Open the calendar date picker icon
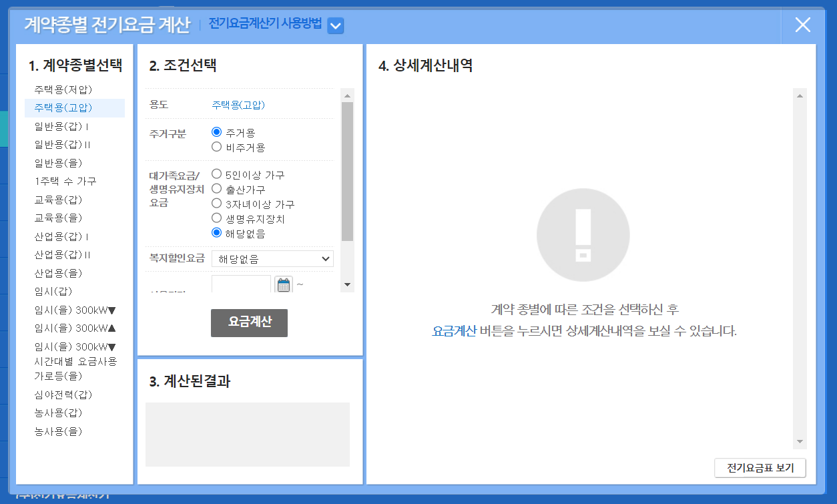This screenshot has width=837, height=504. [x=283, y=284]
